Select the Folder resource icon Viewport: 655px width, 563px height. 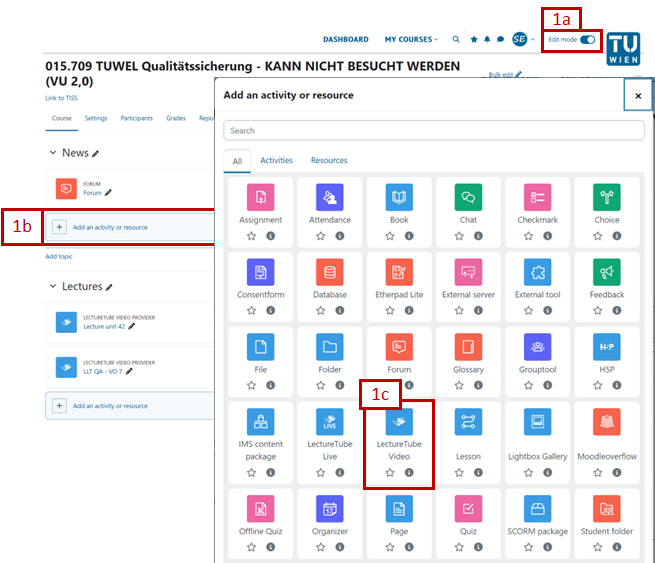click(x=330, y=347)
